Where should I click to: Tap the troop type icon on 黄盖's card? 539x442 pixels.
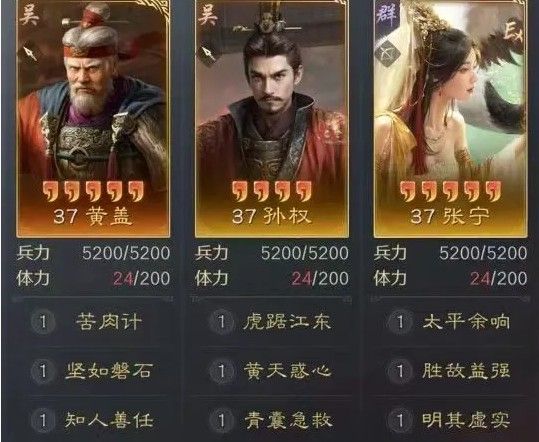click(30, 52)
